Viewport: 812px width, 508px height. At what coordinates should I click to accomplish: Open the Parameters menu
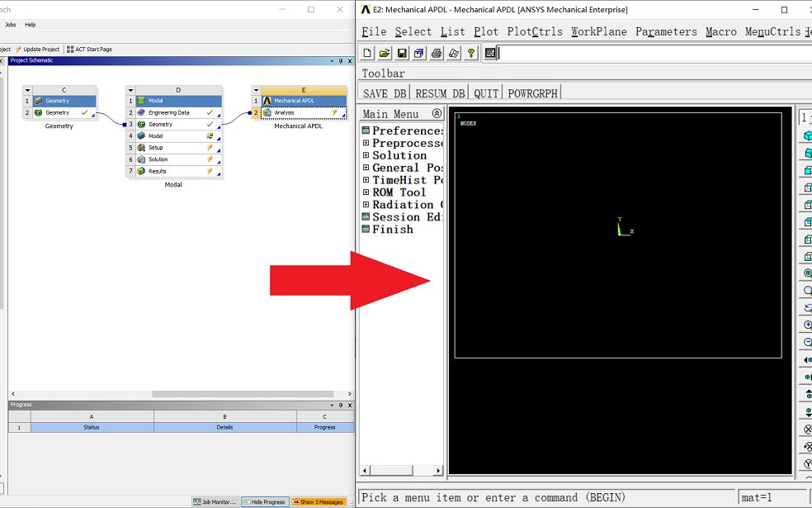(x=666, y=31)
